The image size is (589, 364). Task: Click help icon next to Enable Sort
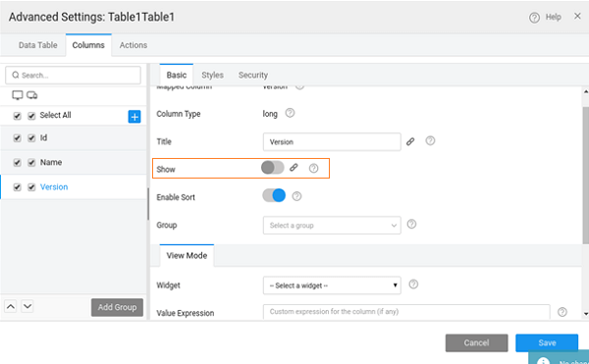point(296,196)
